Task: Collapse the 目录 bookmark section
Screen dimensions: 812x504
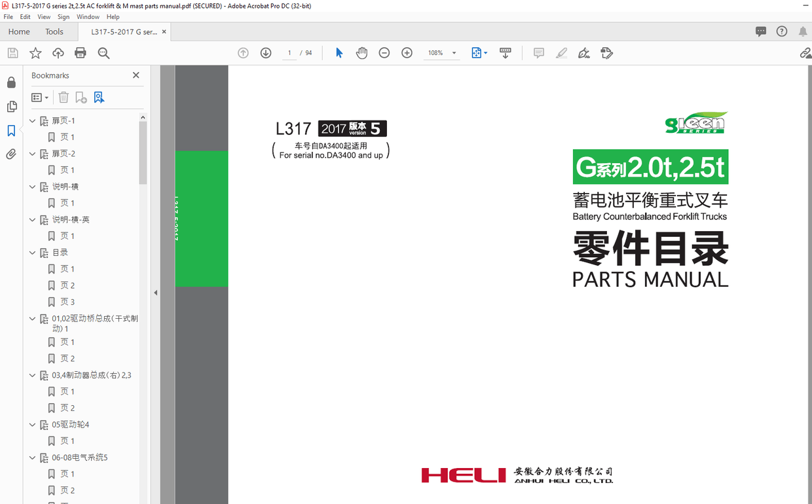Action: [32, 252]
